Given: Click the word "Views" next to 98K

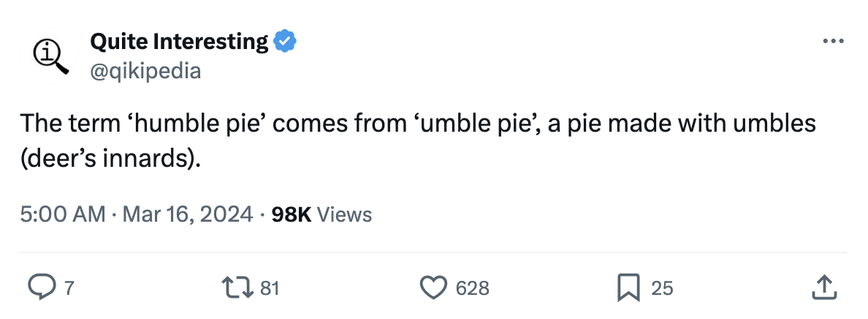Looking at the screenshot, I should tap(346, 214).
